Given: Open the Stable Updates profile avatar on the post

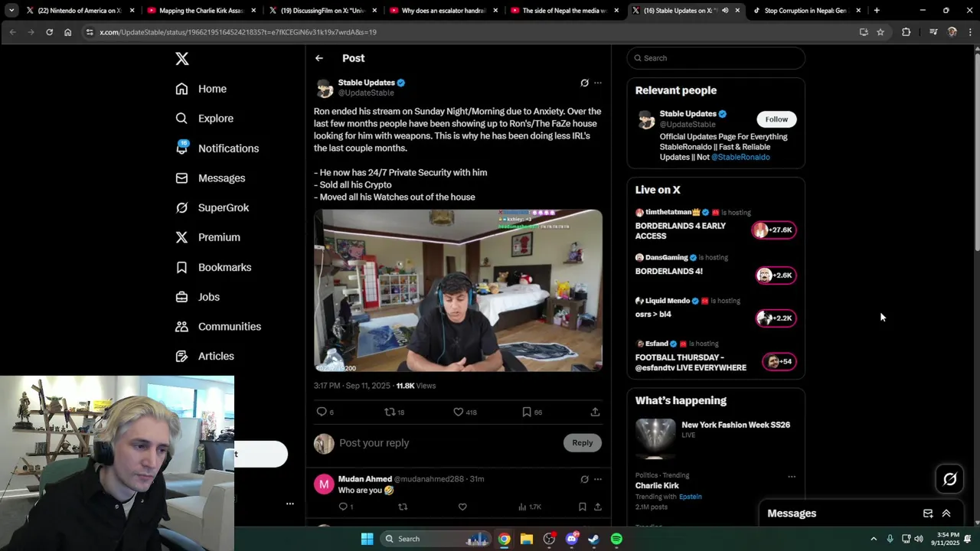Looking at the screenshot, I should tap(325, 88).
